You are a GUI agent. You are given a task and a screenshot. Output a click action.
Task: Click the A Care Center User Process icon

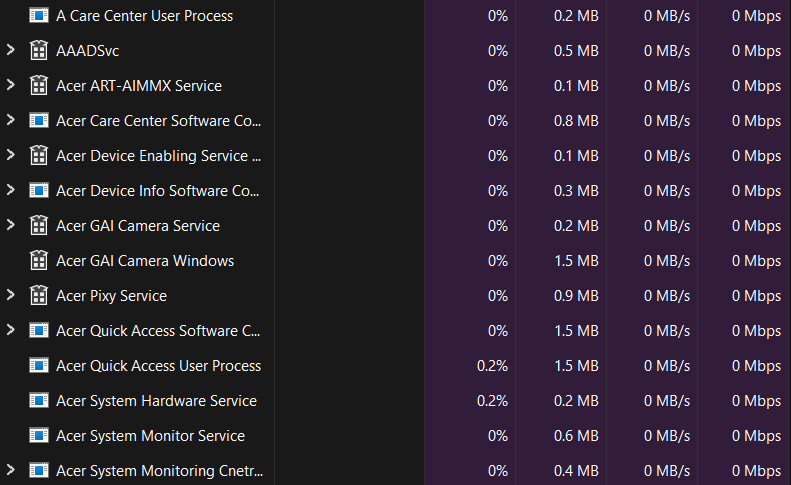39,16
